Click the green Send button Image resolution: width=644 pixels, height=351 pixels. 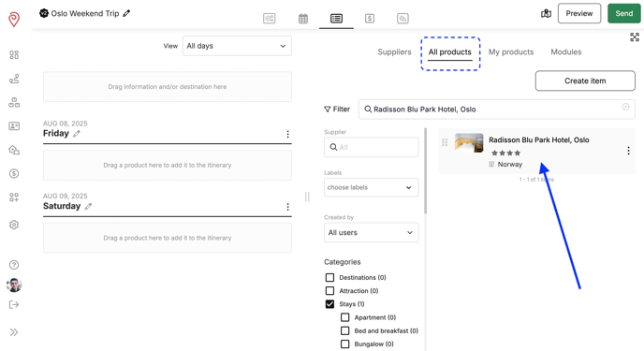[x=623, y=13]
